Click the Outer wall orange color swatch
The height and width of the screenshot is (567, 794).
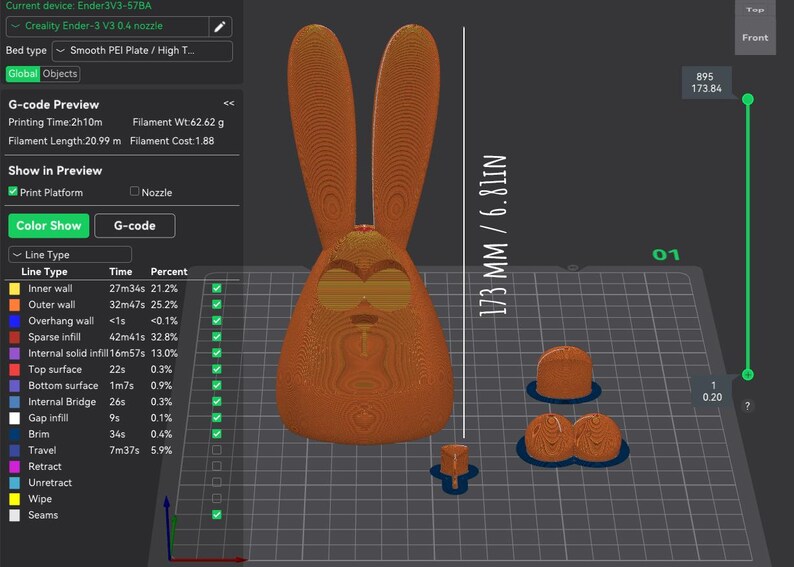click(x=15, y=305)
